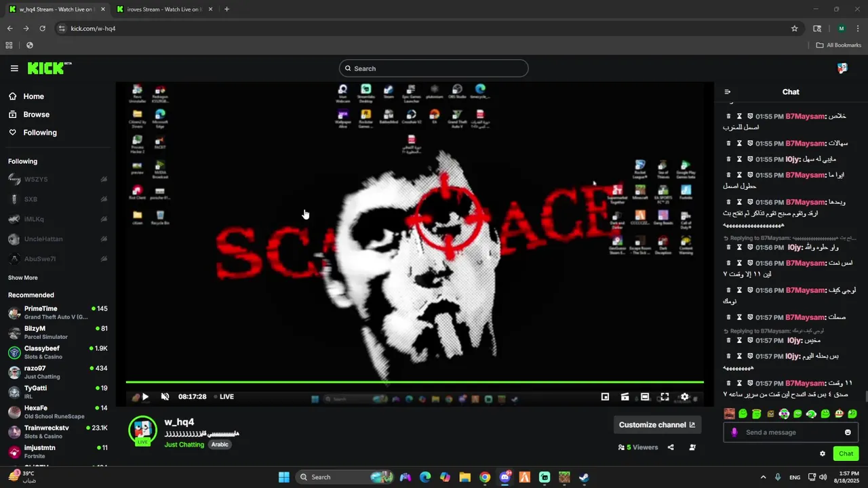Open recommended channel Classybeef

coord(58,352)
